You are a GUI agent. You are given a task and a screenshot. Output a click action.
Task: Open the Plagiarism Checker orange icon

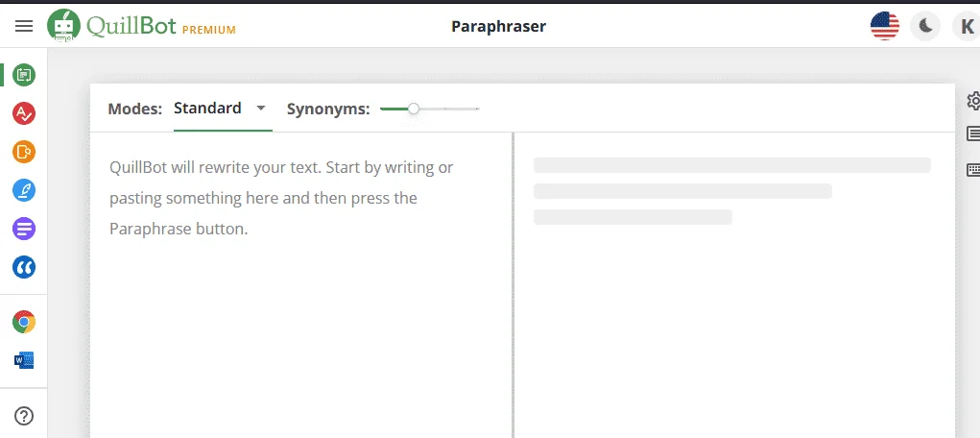tap(24, 152)
